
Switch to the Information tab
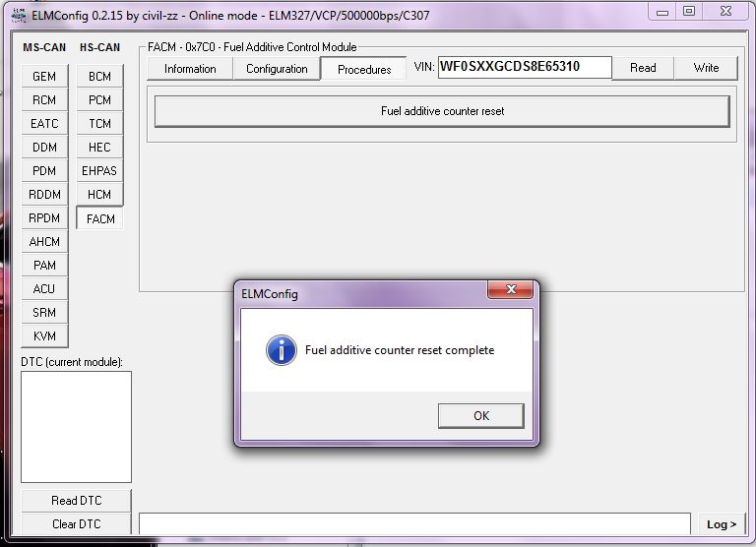coord(190,69)
